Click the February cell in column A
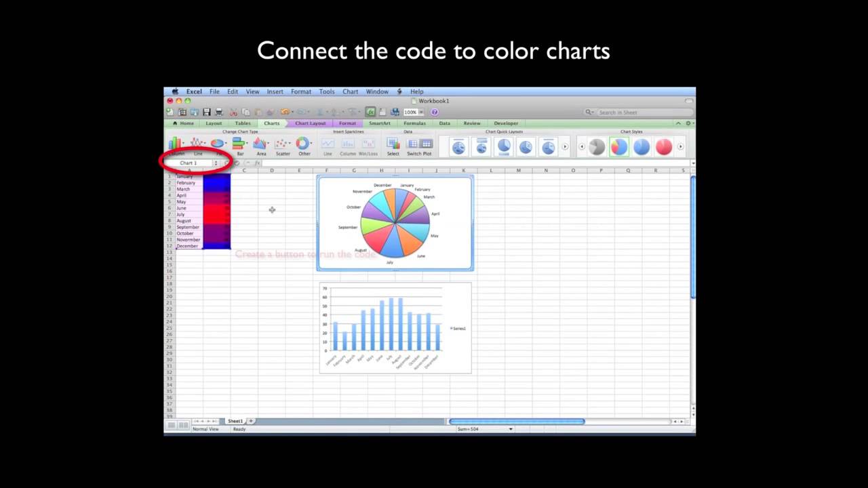The width and height of the screenshot is (868, 488). [x=189, y=183]
